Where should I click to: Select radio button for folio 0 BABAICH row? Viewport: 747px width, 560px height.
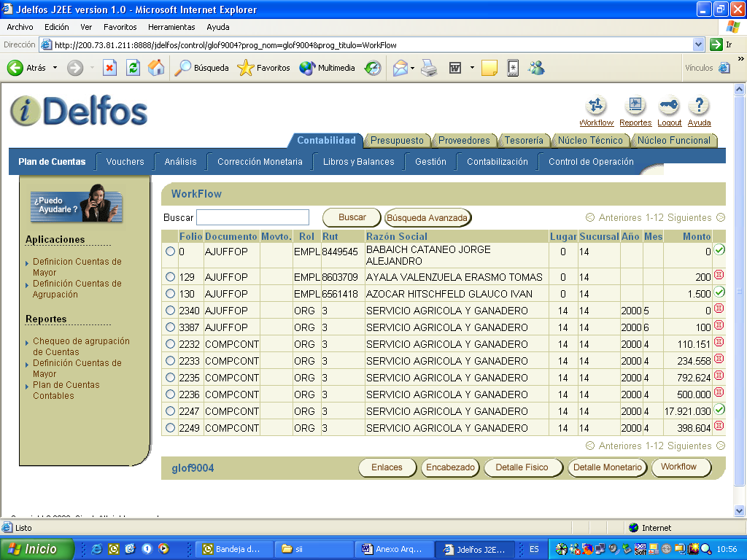click(x=170, y=251)
